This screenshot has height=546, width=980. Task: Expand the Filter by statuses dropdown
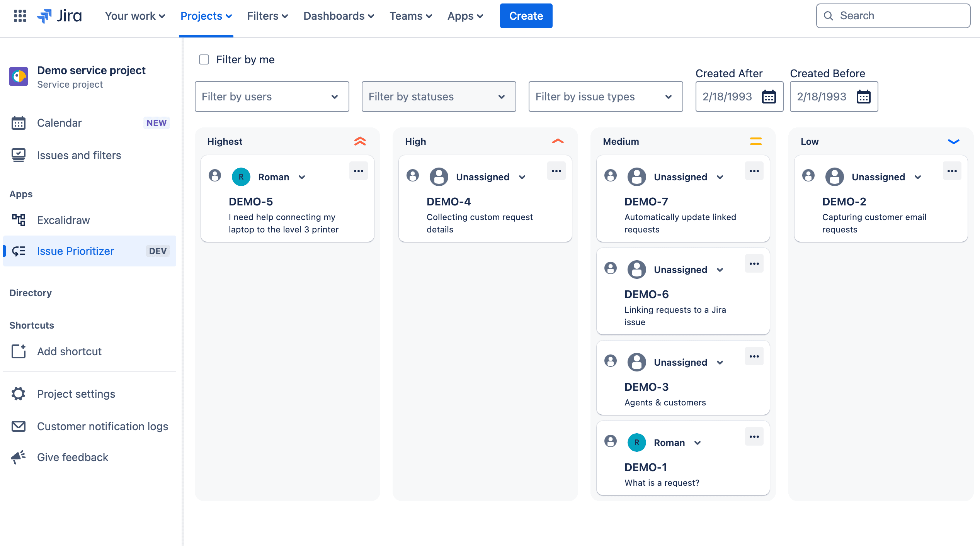(x=439, y=97)
